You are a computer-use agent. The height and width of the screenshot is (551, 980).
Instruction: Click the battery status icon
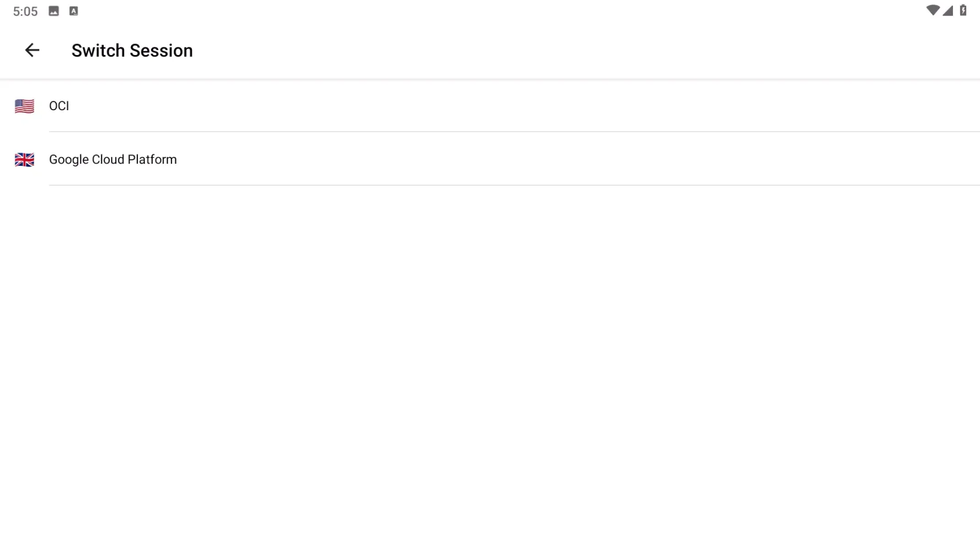[x=963, y=10]
